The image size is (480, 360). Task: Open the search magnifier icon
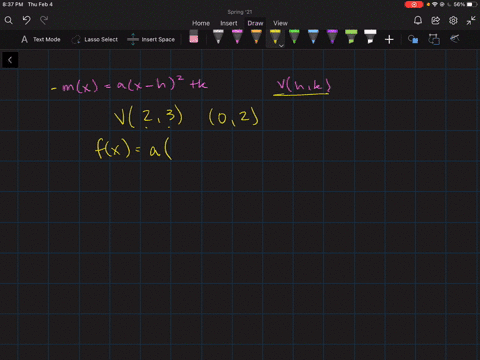pos(9,21)
